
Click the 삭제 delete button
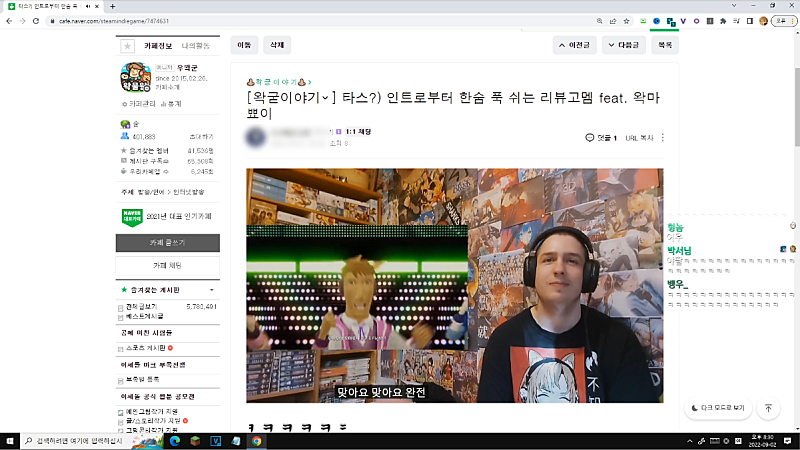click(275, 45)
